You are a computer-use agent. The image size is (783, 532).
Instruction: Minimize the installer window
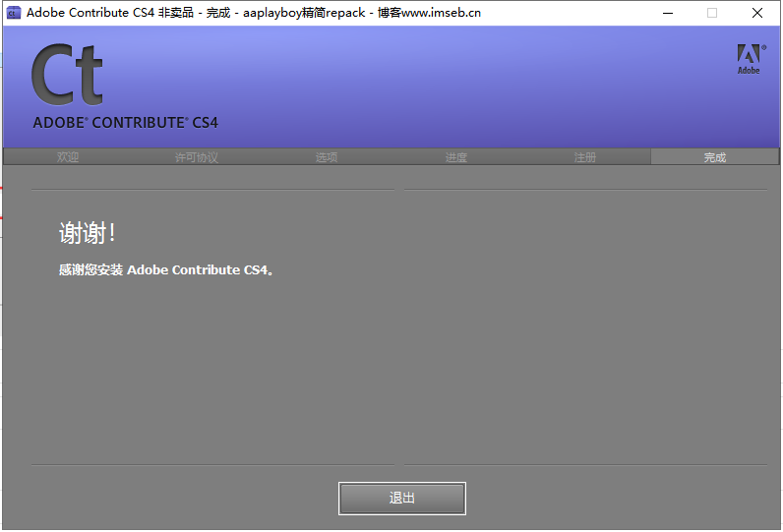click(668, 13)
